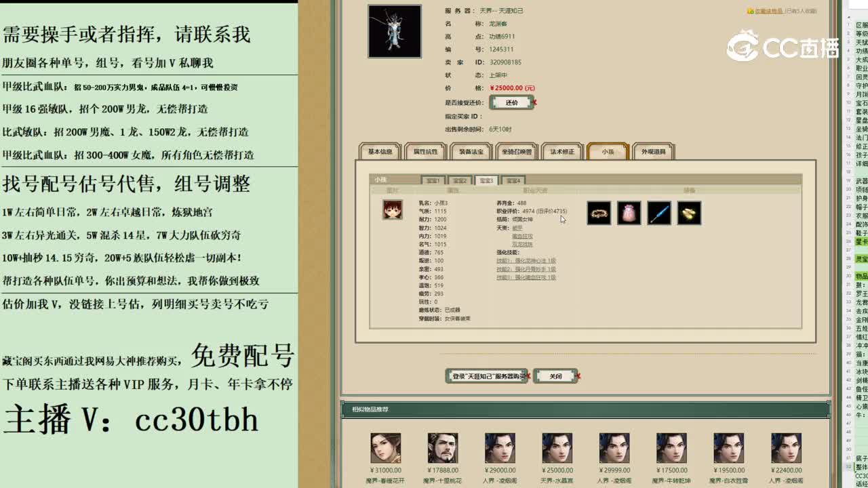
Task: Click the 收藏该物品 favorite link
Action: 768,11
